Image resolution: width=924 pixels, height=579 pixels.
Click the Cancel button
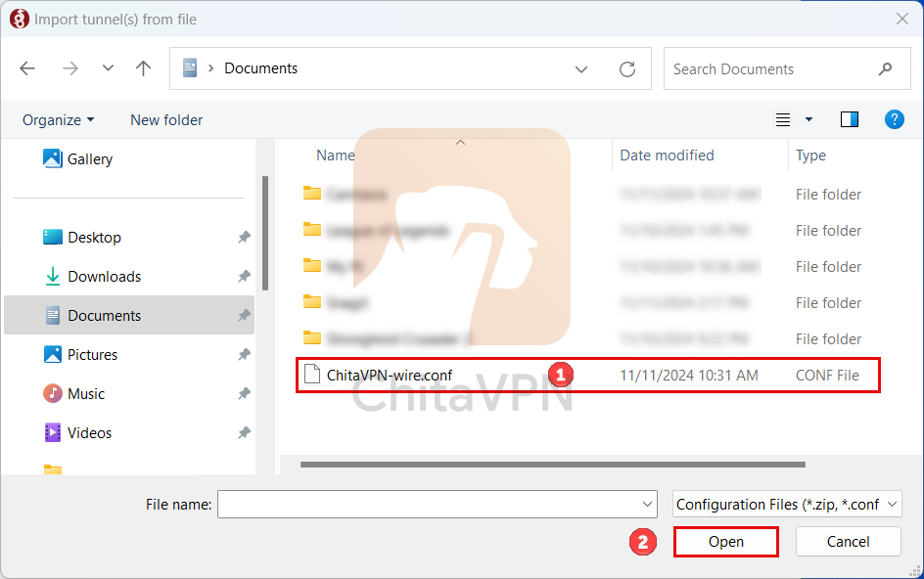tap(848, 542)
